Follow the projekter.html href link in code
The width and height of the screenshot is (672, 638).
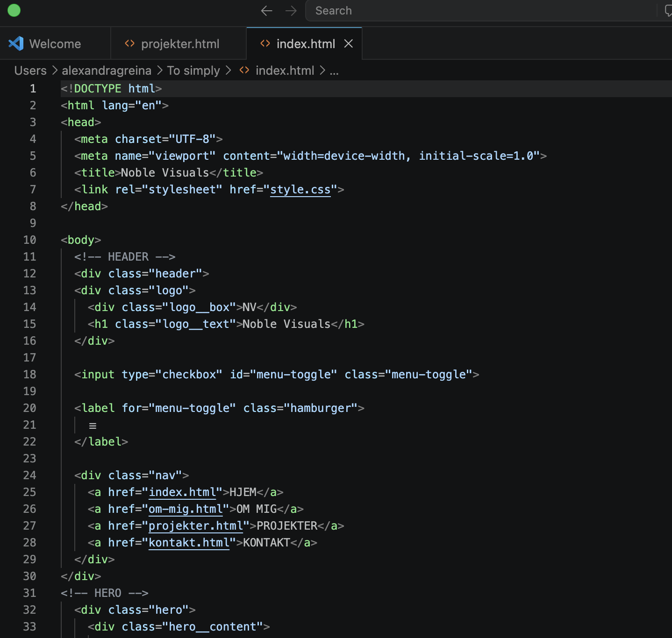tap(196, 526)
